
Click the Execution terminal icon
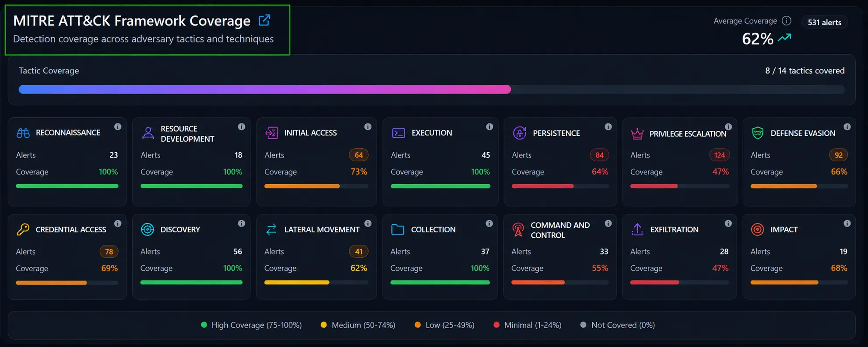tap(398, 133)
